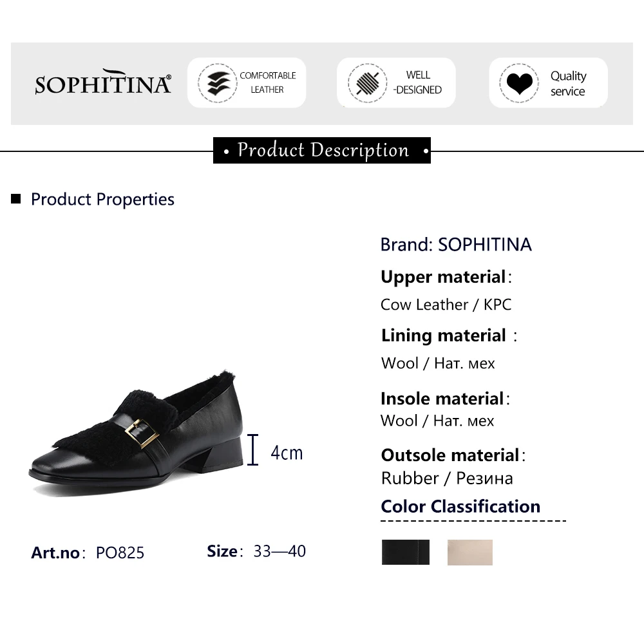
Task: Click the 4cm heel height label
Action: click(x=287, y=453)
